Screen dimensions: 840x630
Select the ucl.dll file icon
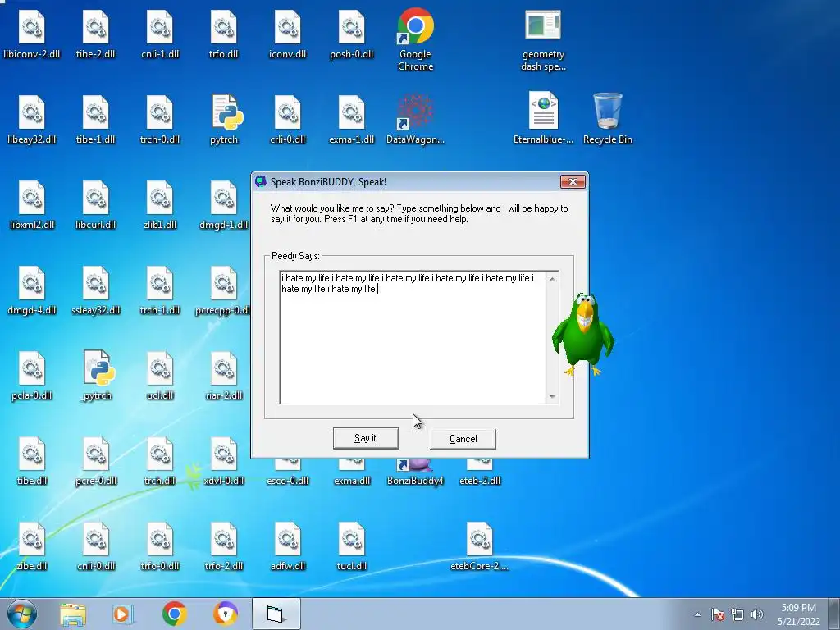point(160,375)
